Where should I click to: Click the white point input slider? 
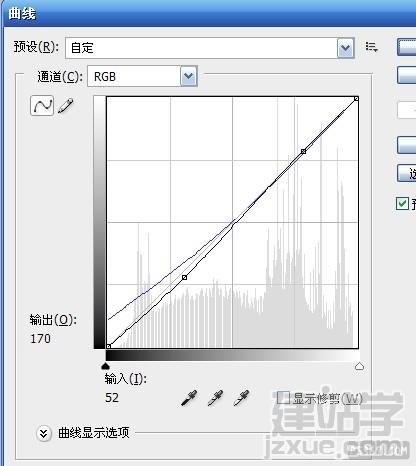point(359,367)
